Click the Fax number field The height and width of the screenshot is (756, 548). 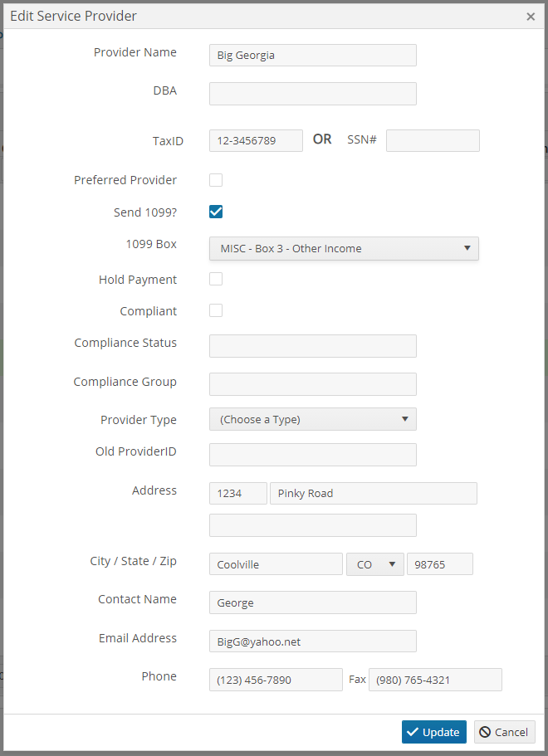tap(435, 680)
